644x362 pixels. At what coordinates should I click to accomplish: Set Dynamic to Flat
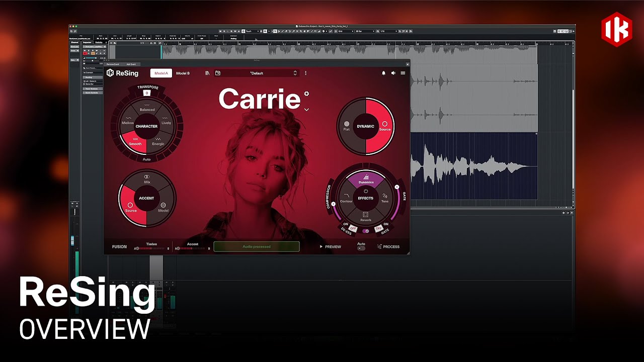(347, 126)
